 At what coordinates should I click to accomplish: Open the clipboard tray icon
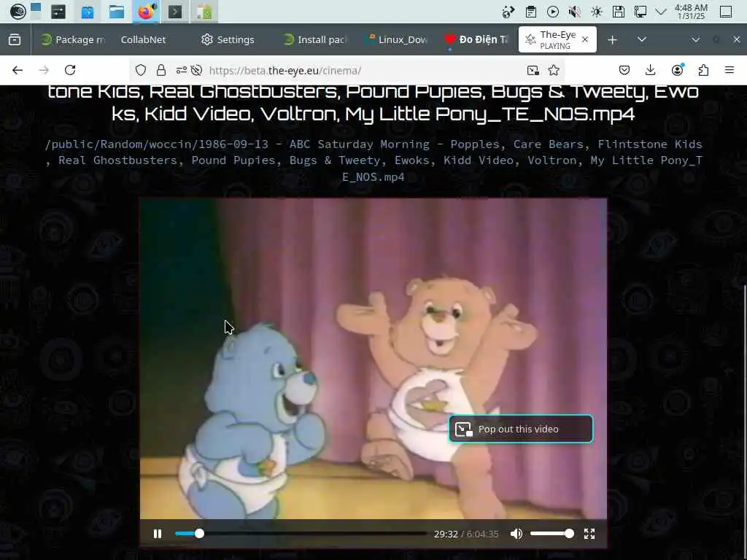531,12
